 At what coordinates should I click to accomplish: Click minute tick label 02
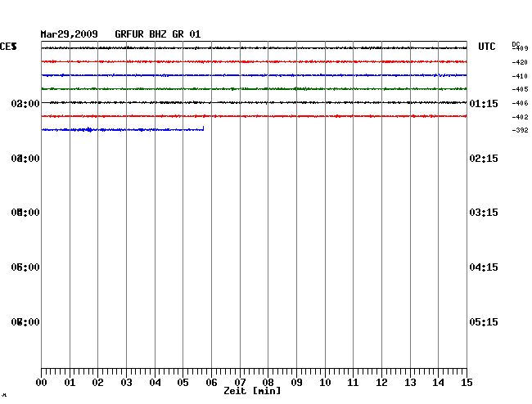click(x=97, y=383)
